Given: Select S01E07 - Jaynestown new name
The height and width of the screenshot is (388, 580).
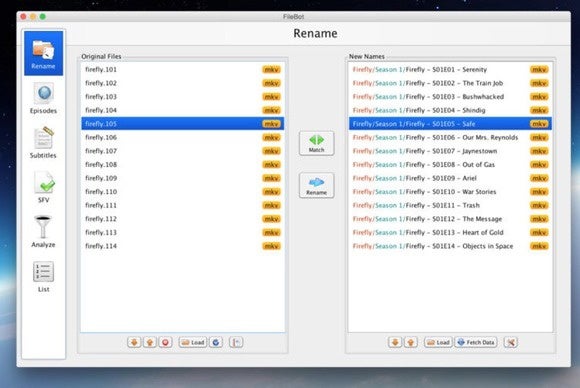Looking at the screenshot, I should click(x=450, y=151).
